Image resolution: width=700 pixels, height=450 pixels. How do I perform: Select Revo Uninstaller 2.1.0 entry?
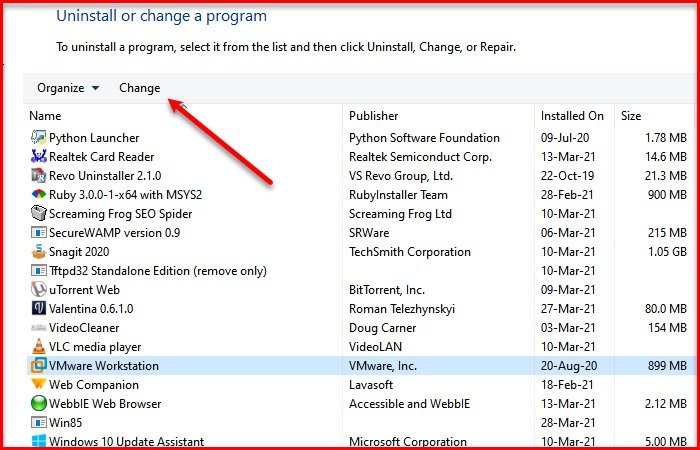[105, 176]
